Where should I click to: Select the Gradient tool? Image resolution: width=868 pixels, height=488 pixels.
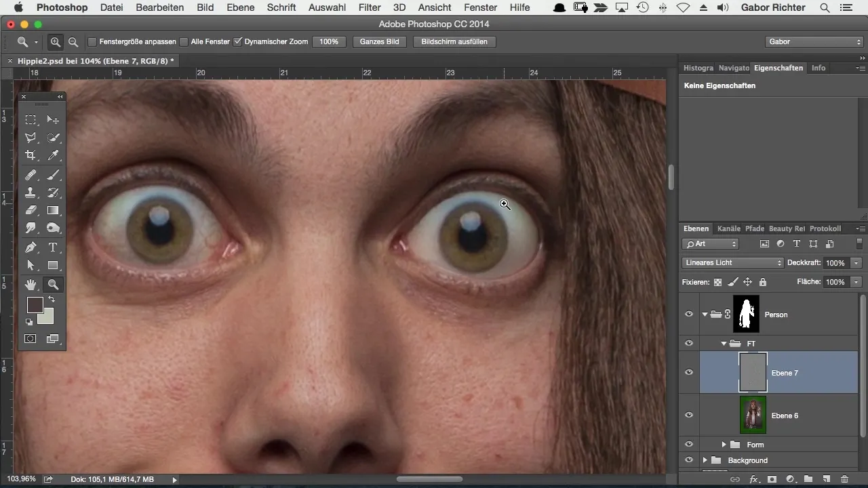click(53, 210)
